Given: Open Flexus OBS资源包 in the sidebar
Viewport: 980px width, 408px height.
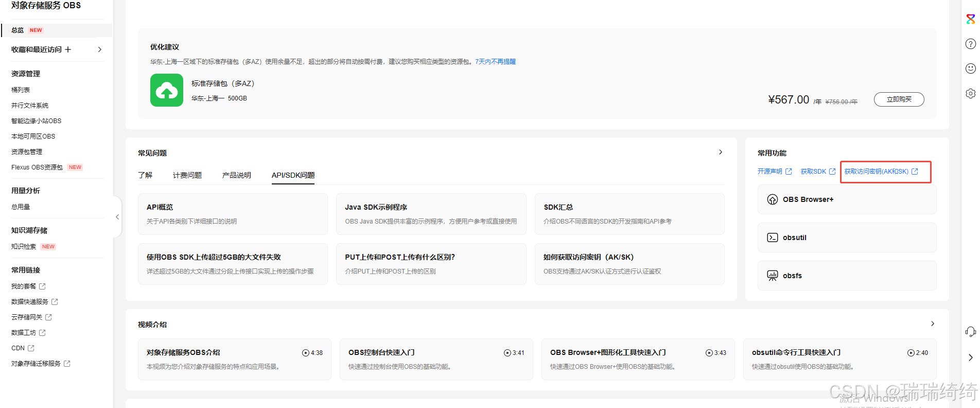Looking at the screenshot, I should 37,167.
